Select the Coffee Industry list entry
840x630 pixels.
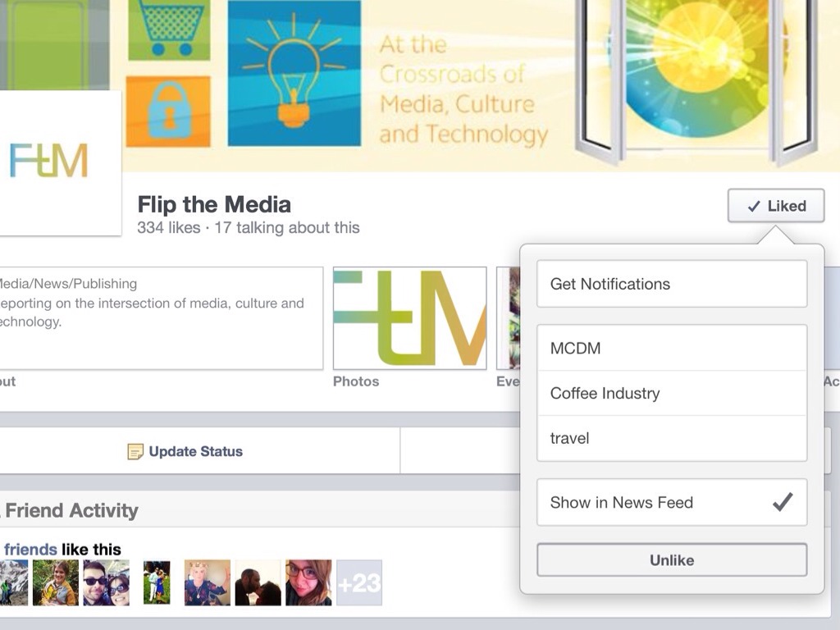click(672, 393)
